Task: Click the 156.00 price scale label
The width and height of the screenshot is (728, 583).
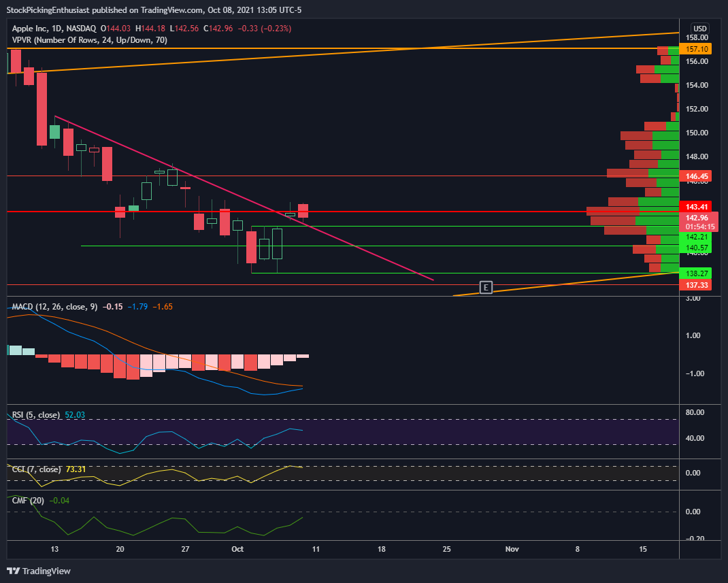Action: pos(697,61)
